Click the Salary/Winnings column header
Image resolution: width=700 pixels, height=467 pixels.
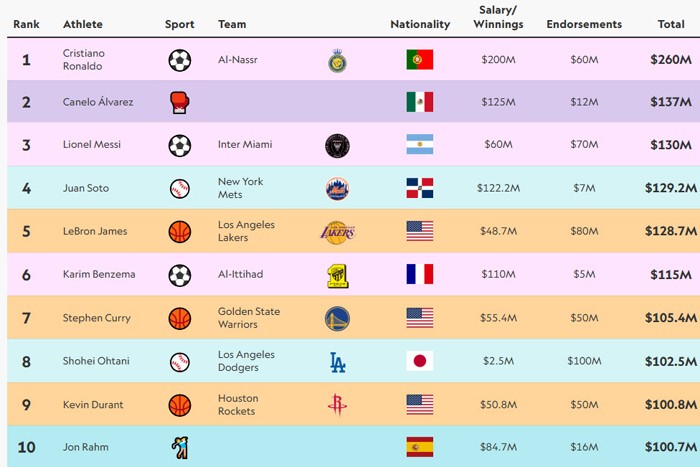(498, 18)
